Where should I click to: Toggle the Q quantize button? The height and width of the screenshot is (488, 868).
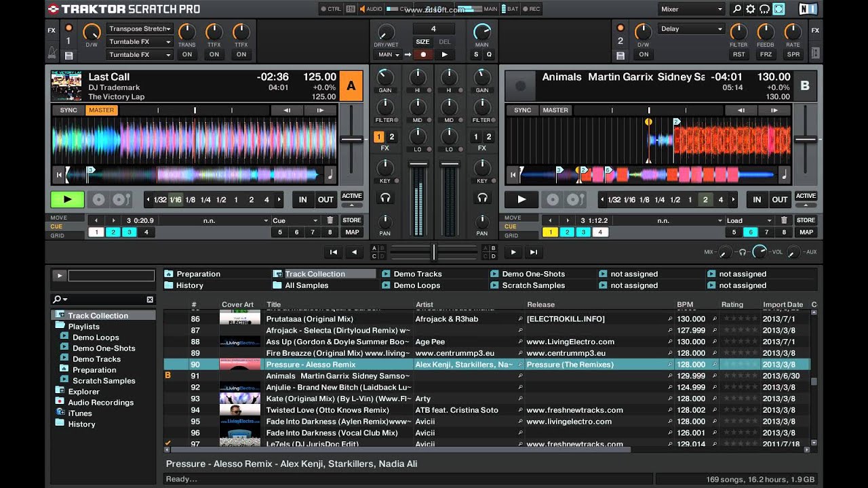pos(488,54)
